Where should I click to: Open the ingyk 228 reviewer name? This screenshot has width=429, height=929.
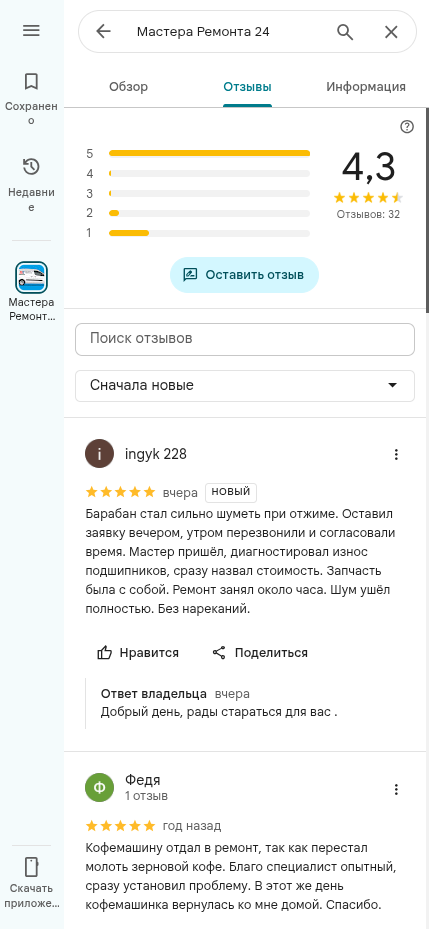(x=156, y=454)
